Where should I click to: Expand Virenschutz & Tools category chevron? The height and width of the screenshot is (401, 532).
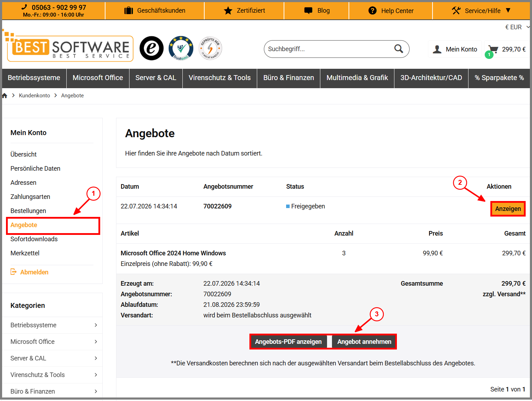point(96,375)
